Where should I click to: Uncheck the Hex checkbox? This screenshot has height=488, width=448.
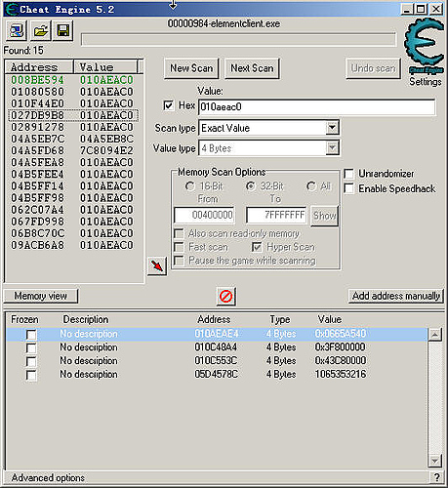click(169, 105)
